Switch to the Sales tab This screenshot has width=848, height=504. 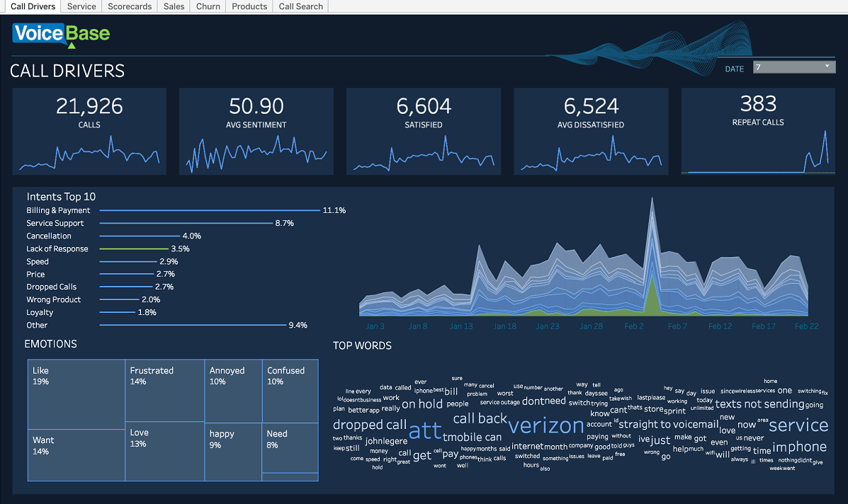174,6
